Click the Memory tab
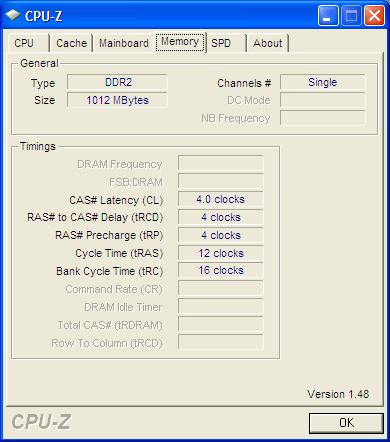 tap(180, 42)
